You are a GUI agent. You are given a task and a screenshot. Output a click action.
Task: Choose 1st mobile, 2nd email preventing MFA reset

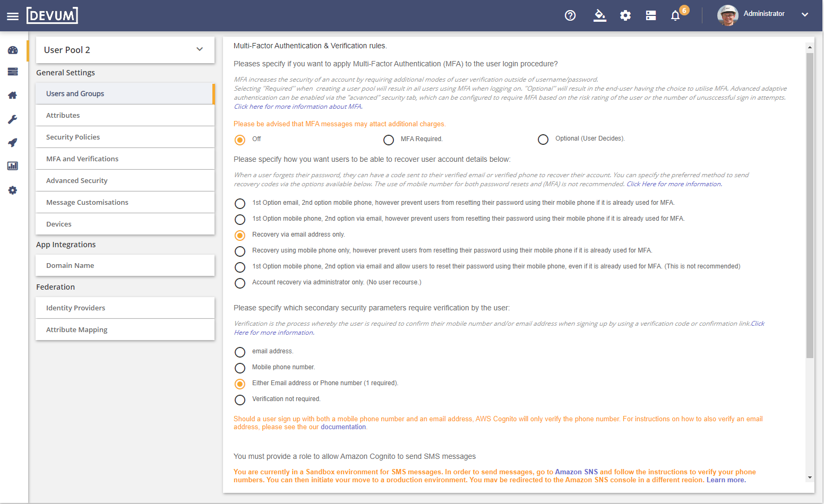point(240,219)
